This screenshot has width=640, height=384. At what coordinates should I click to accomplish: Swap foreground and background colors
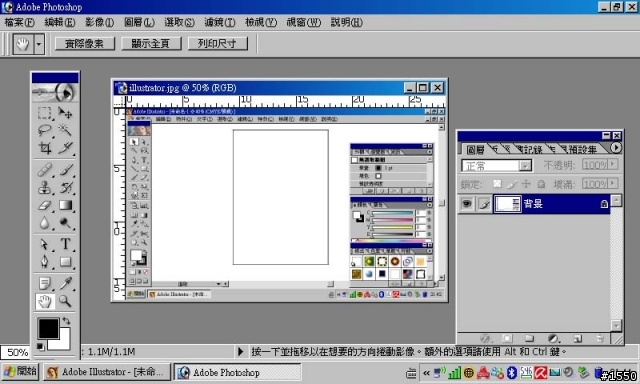pyautogui.click(x=67, y=321)
